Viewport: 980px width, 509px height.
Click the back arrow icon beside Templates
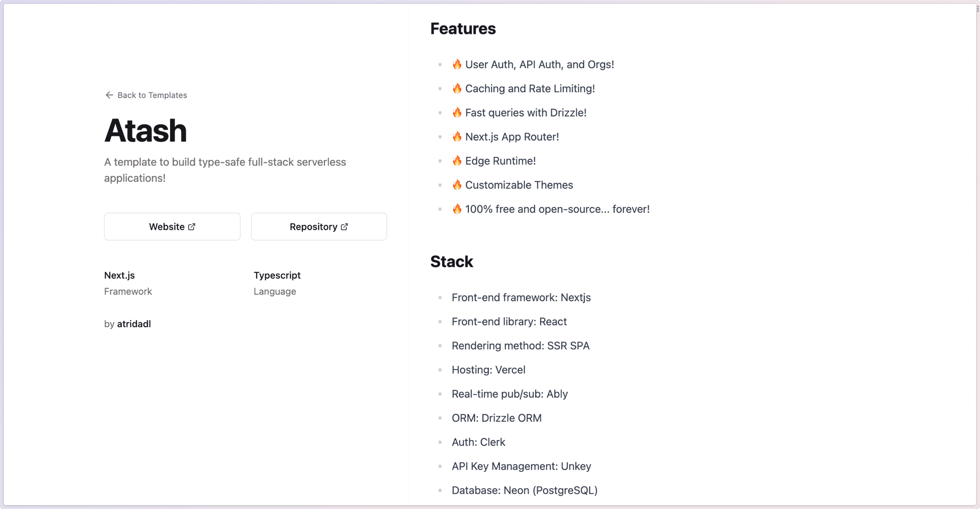point(109,95)
